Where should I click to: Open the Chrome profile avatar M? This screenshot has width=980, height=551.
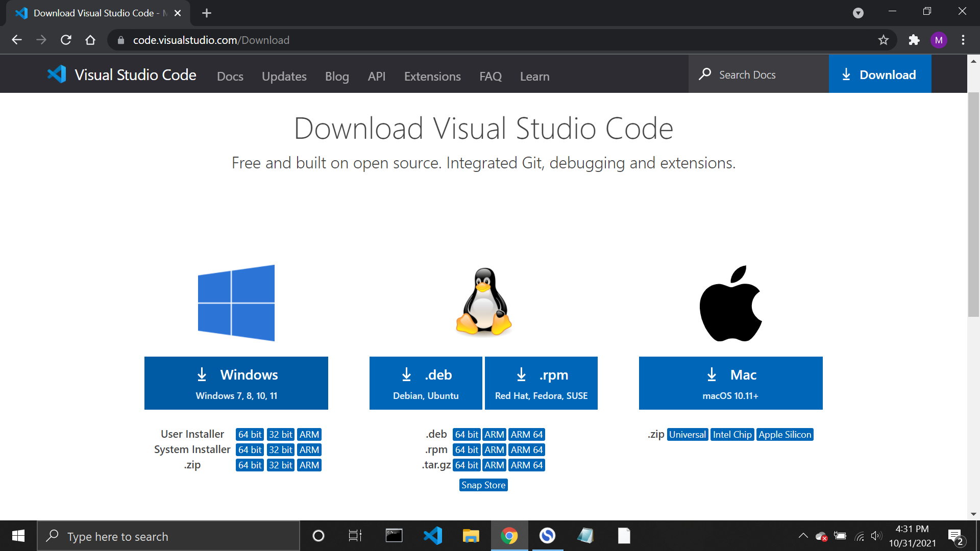[x=939, y=40]
